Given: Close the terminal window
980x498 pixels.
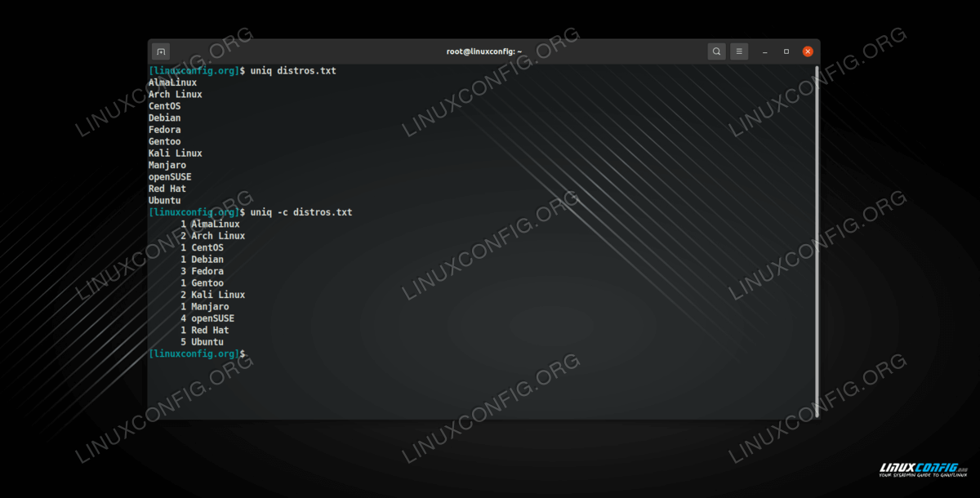Looking at the screenshot, I should coord(808,51).
